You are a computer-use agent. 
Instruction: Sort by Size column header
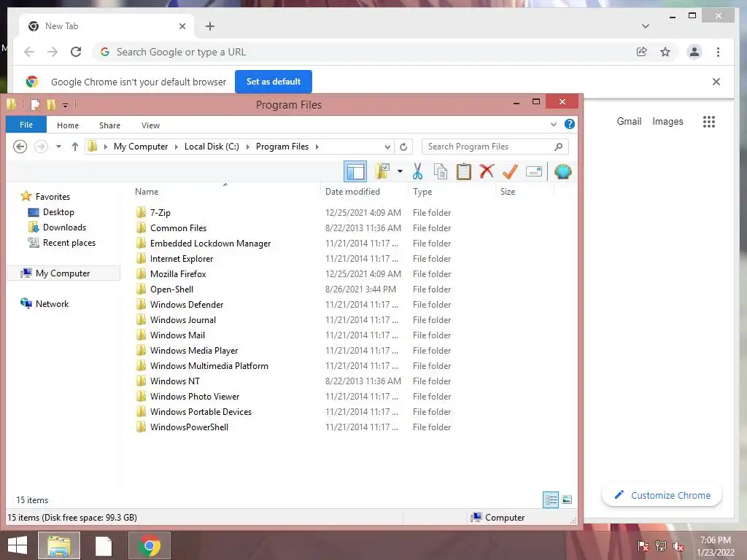coord(525,192)
